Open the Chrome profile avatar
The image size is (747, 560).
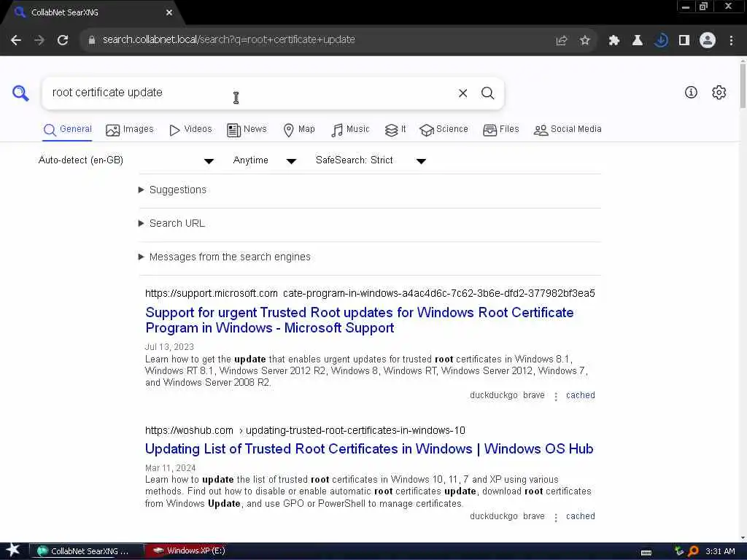tap(708, 40)
